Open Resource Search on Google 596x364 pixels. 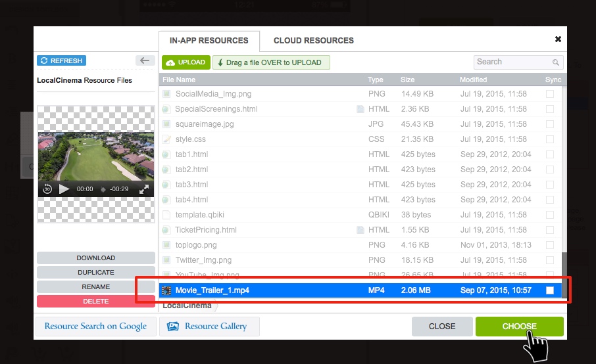[96, 327]
